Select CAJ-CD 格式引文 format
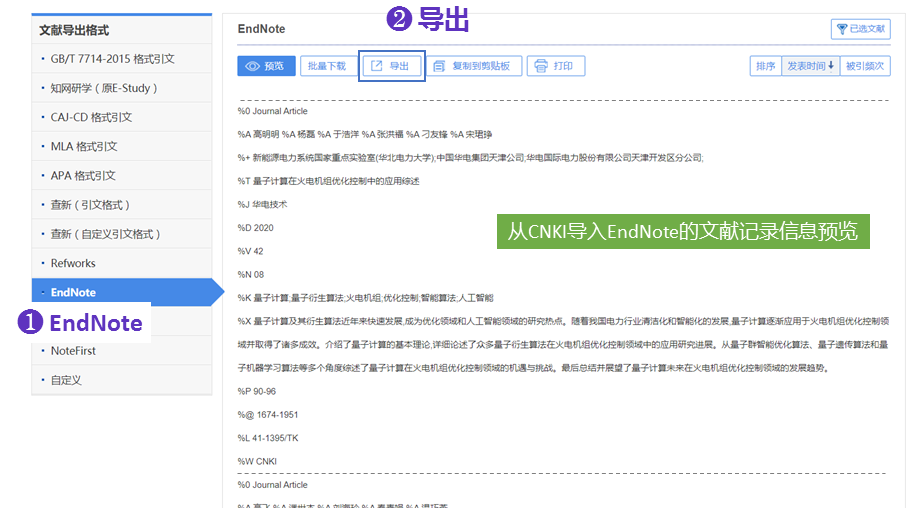 [122, 117]
